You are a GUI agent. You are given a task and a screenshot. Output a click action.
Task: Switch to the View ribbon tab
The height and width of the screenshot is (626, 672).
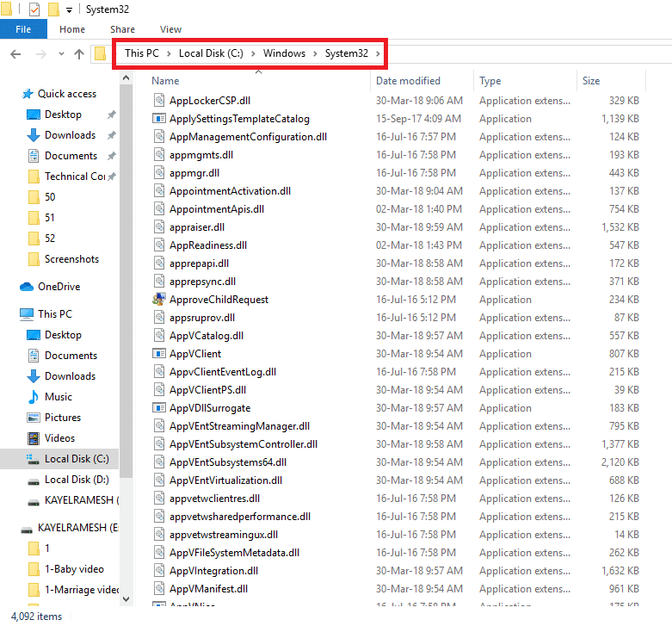170,29
